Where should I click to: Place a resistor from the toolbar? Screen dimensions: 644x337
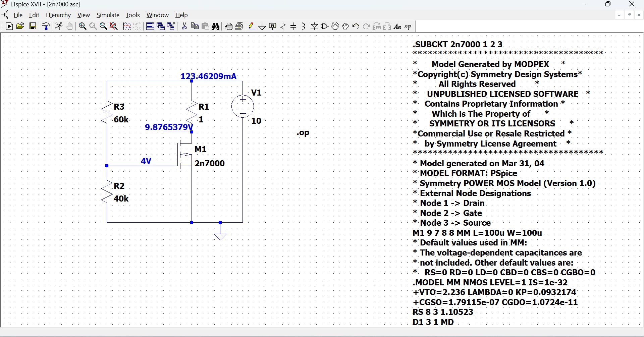click(283, 26)
